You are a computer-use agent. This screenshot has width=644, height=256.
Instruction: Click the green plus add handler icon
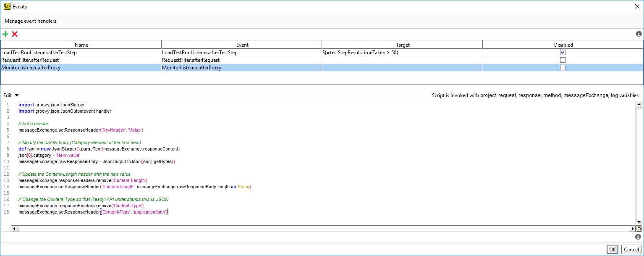pyautogui.click(x=5, y=34)
